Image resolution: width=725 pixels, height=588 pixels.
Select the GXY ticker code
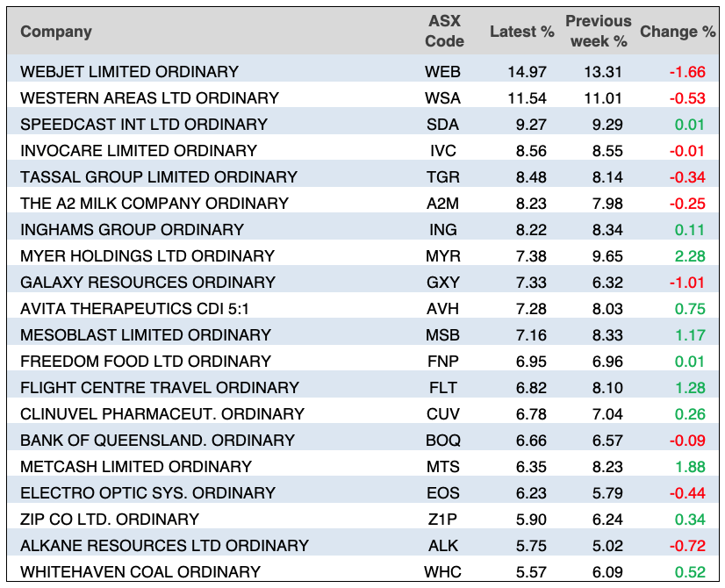(443, 282)
